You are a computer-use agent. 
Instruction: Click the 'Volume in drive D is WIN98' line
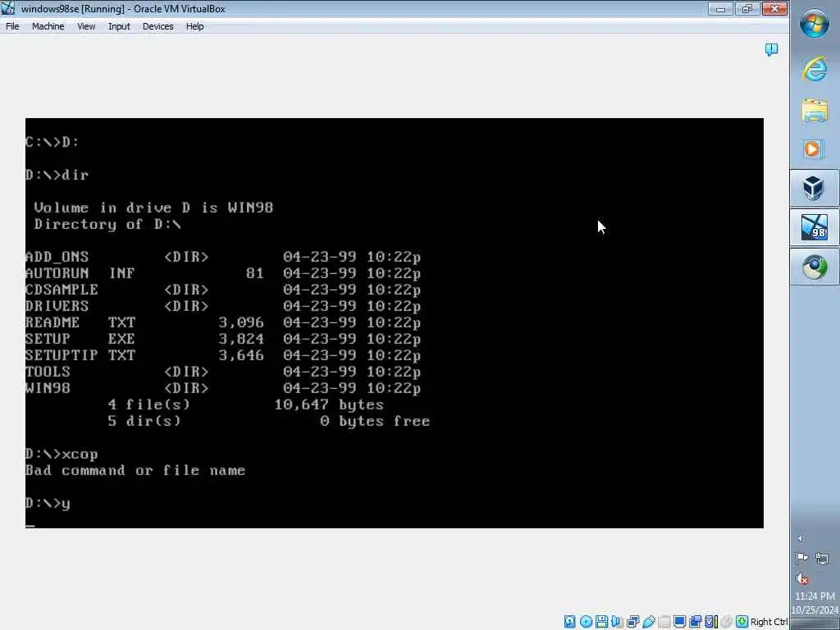click(x=153, y=208)
